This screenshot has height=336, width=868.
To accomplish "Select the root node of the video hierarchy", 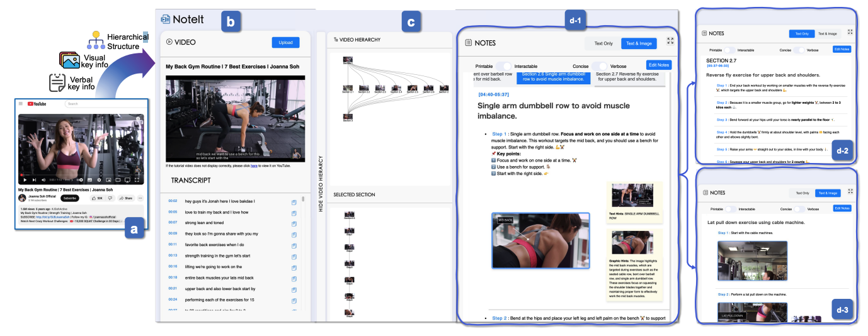I will (x=348, y=60).
